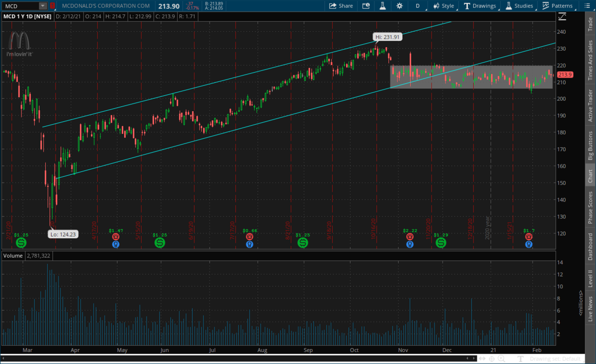Click the conference call bulb icon below $0.66
596x364 pixels.
(250, 244)
